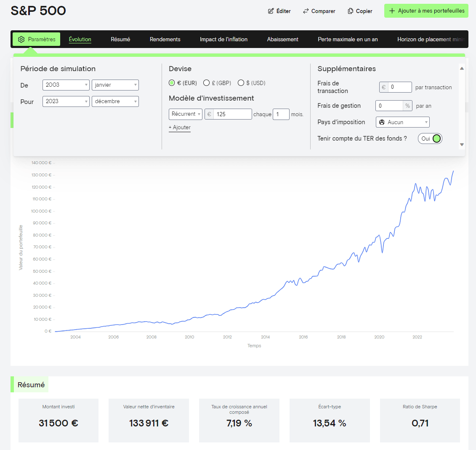This screenshot has width=476, height=450.
Task: Select the £ (GBP) currency option
Action: (207, 83)
